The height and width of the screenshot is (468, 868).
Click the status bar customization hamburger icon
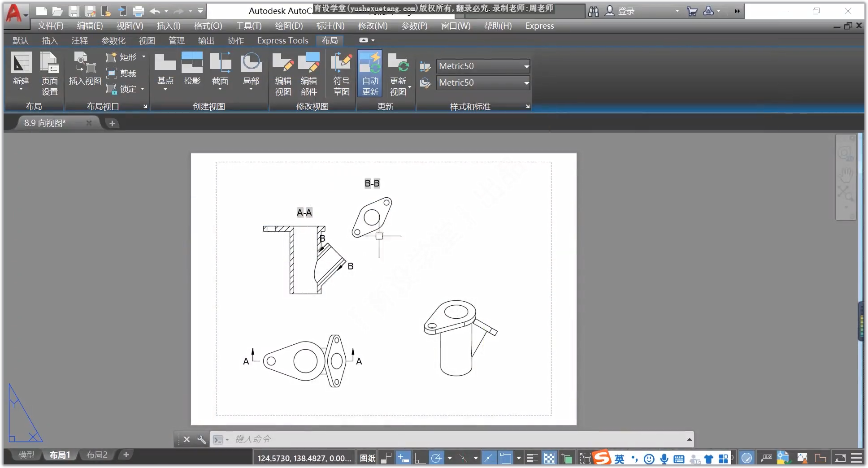point(856,458)
